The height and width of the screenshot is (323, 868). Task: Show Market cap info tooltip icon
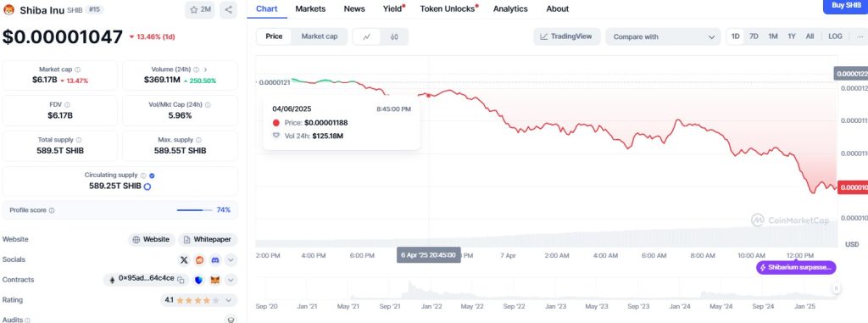click(x=77, y=70)
